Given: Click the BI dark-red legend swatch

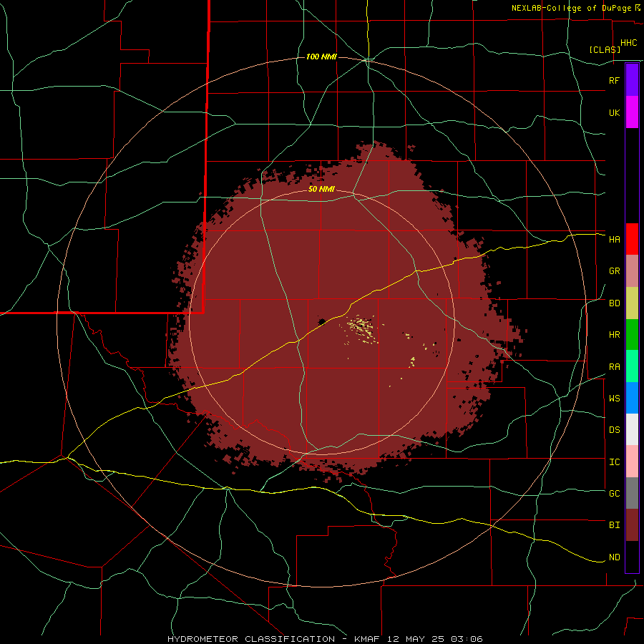Looking at the screenshot, I should pyautogui.click(x=632, y=525).
